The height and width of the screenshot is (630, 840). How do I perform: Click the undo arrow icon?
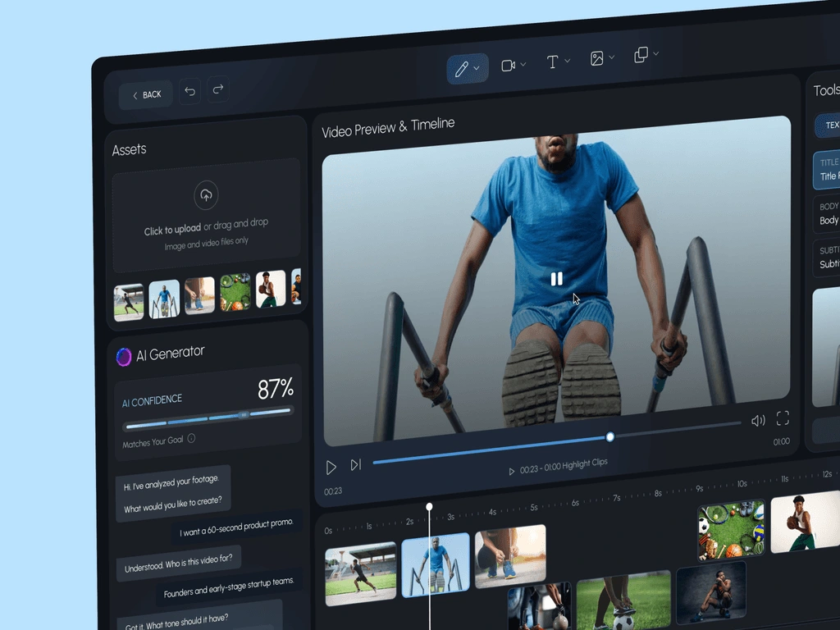(190, 91)
